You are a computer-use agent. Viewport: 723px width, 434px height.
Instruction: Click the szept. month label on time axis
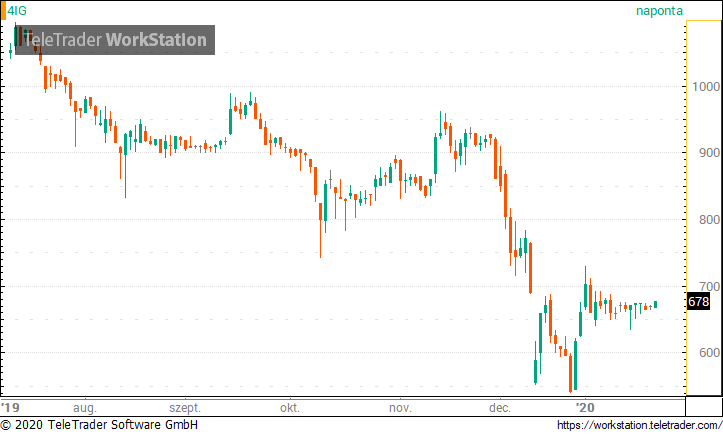point(185,408)
